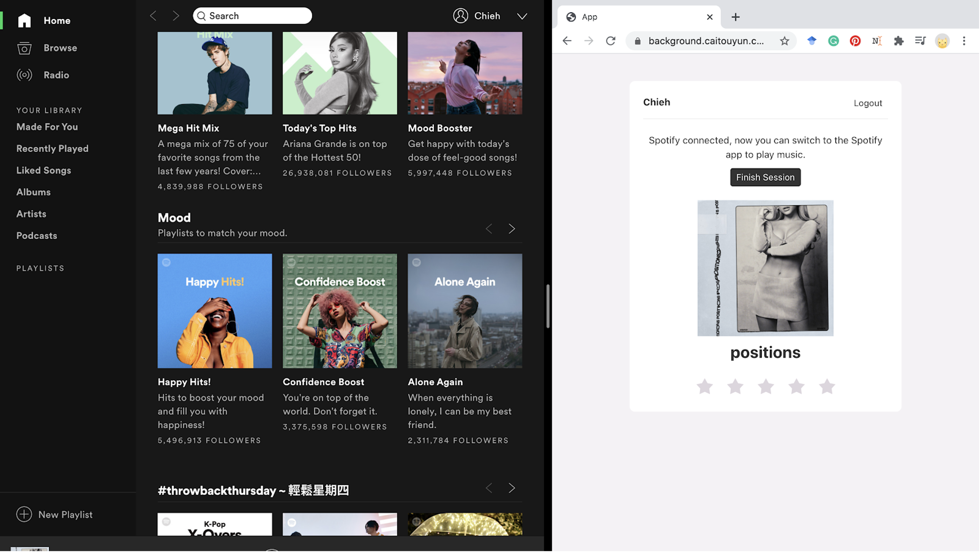Open Liked Songs in library
Viewport: 980px width, 552px height.
point(44,170)
